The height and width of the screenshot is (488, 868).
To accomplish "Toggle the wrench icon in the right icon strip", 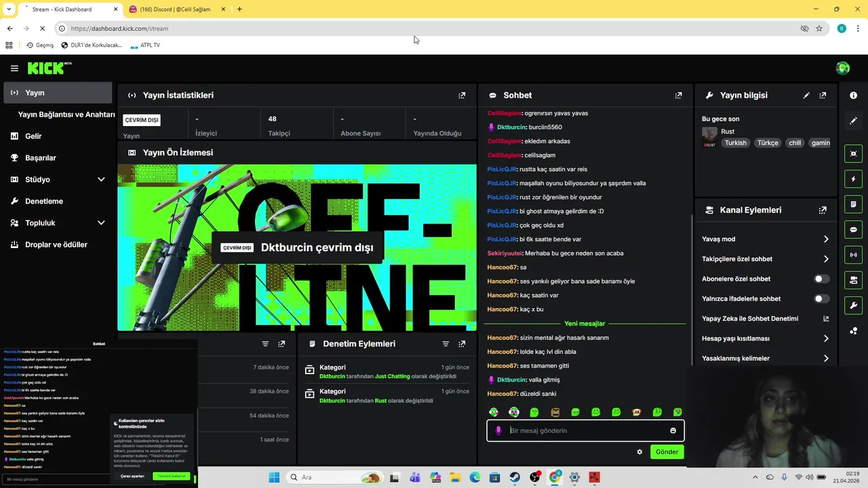I will click(853, 305).
